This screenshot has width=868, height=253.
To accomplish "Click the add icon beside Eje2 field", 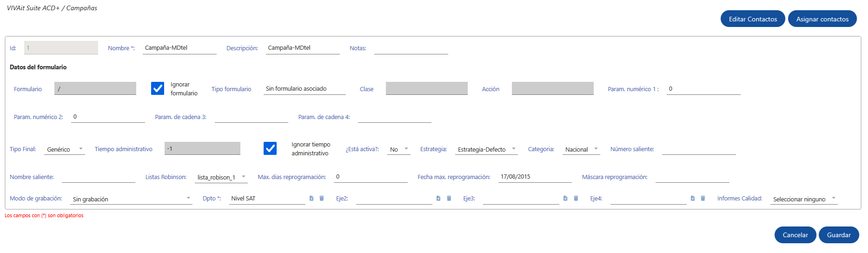I will pos(438,199).
